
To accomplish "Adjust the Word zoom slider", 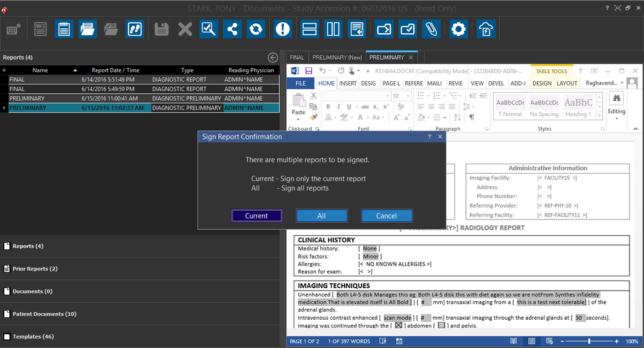I will pyautogui.click(x=589, y=341).
